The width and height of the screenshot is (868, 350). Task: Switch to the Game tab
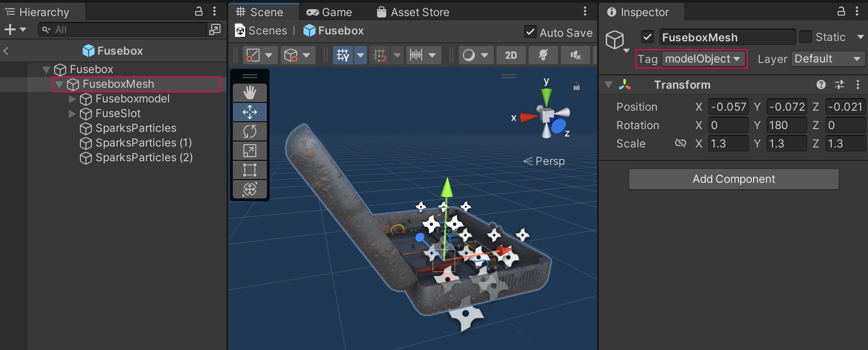[329, 12]
